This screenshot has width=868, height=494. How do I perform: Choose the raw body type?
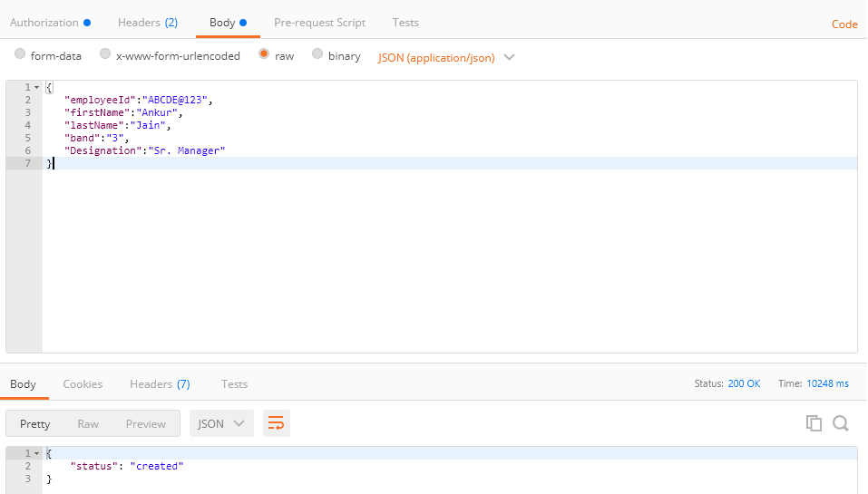click(264, 55)
